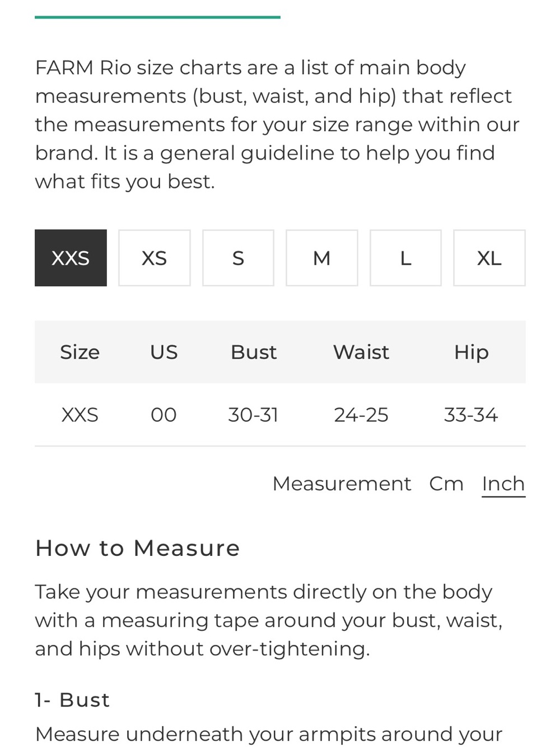
Task: Switch measurement units to Inch
Action: (x=503, y=484)
